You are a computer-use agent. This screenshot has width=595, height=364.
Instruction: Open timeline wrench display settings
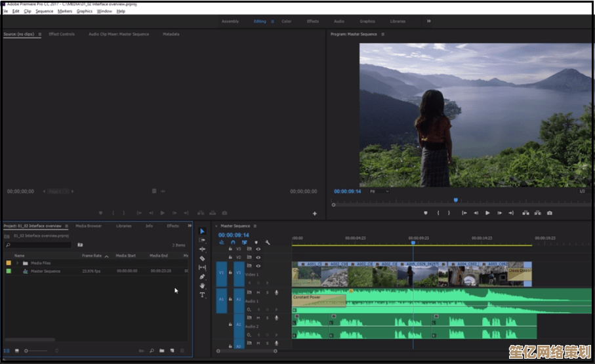pos(268,242)
